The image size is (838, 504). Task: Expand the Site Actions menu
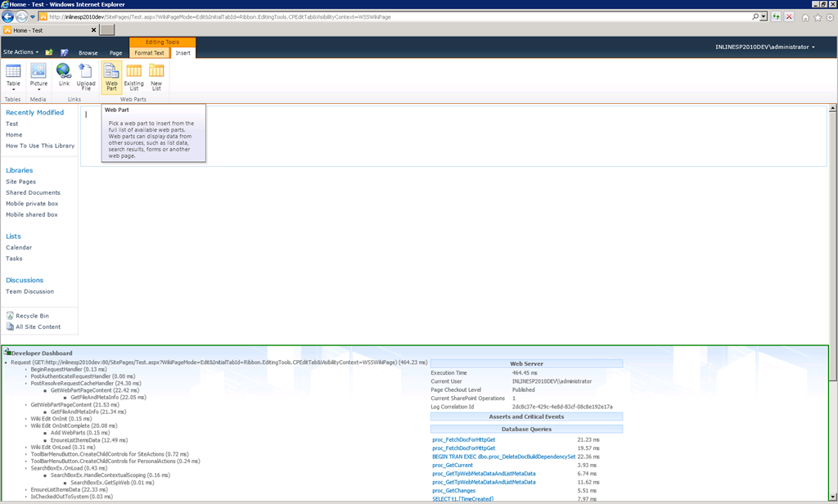[20, 52]
